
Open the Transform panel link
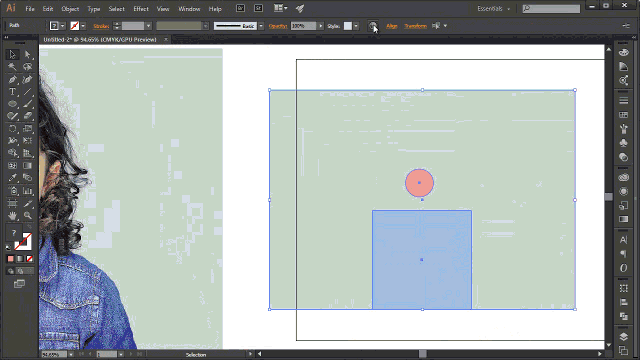416,26
